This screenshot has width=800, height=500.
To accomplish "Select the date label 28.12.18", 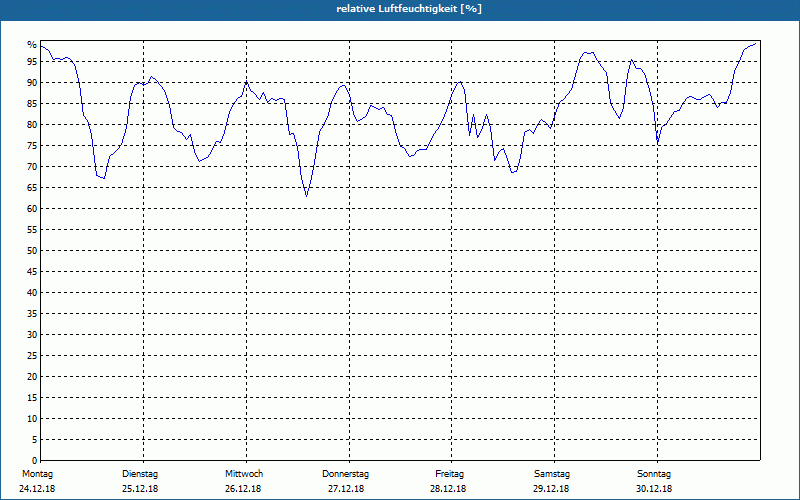I will [448, 489].
